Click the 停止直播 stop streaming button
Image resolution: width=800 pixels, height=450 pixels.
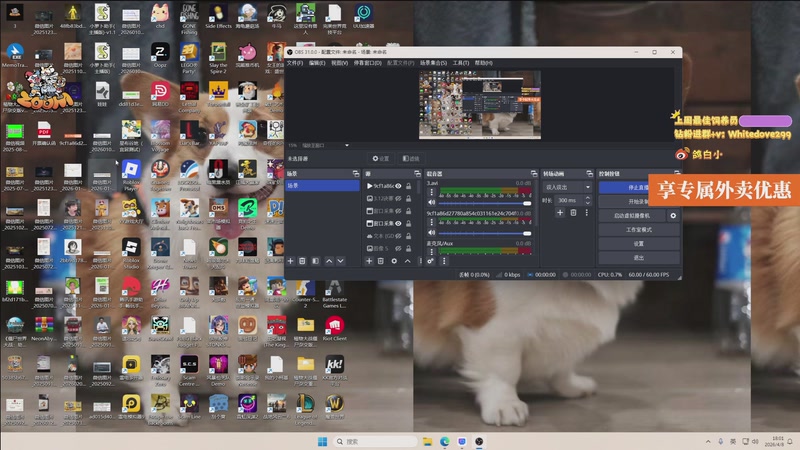624,187
